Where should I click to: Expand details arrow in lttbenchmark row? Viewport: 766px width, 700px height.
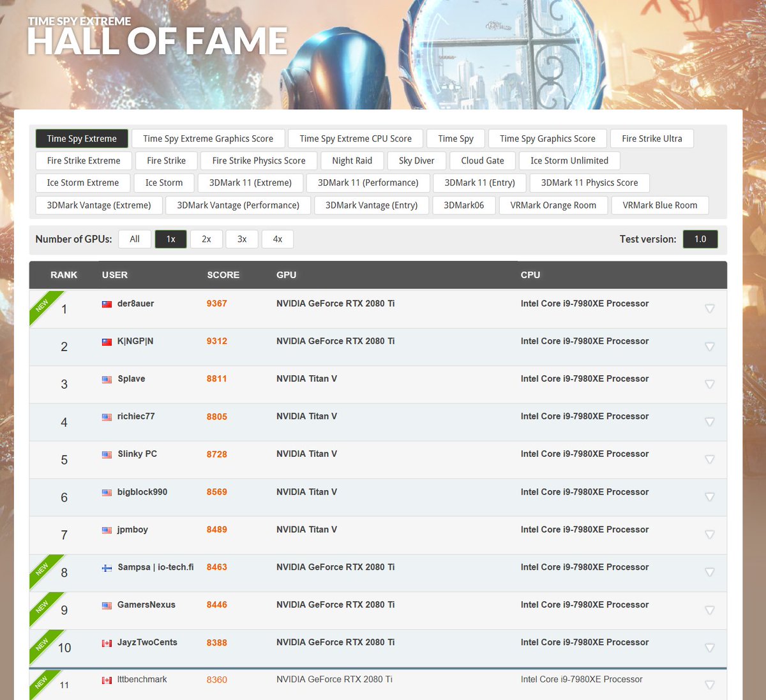tap(709, 685)
